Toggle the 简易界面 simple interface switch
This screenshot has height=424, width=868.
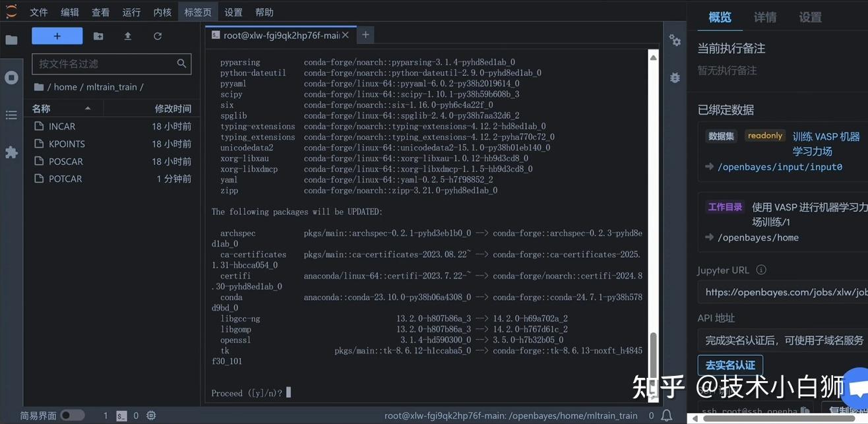pos(73,415)
